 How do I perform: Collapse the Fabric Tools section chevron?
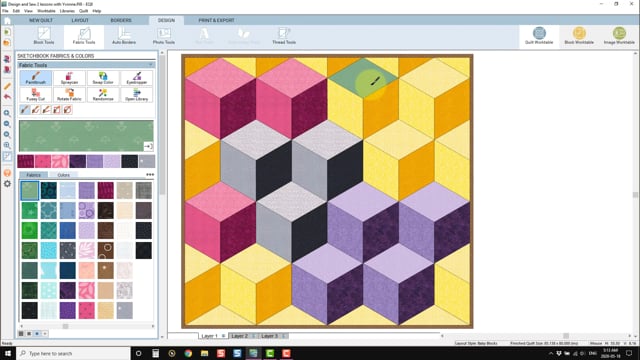click(150, 65)
